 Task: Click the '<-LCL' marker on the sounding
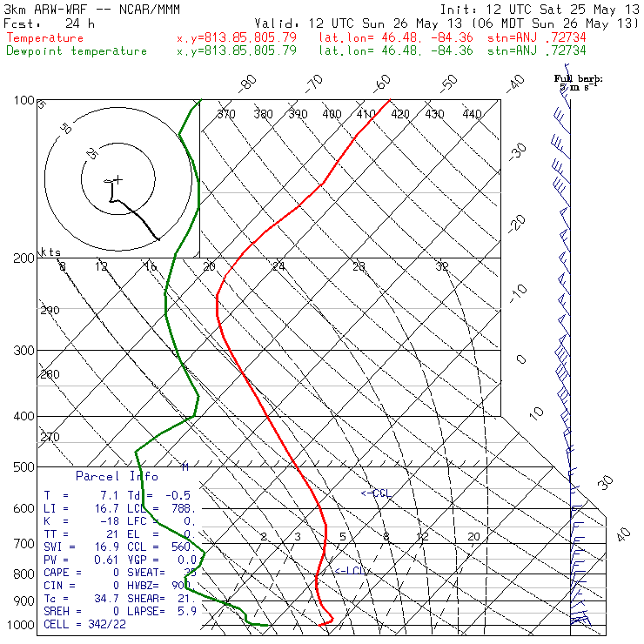(350, 571)
